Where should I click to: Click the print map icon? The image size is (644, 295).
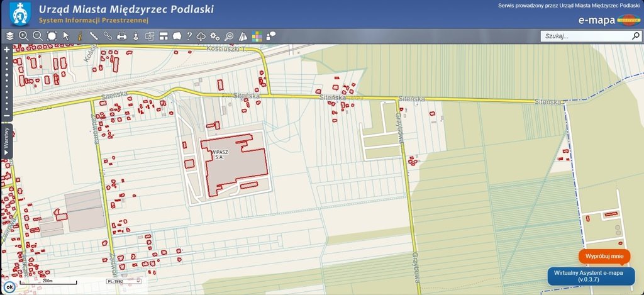[x=122, y=36]
